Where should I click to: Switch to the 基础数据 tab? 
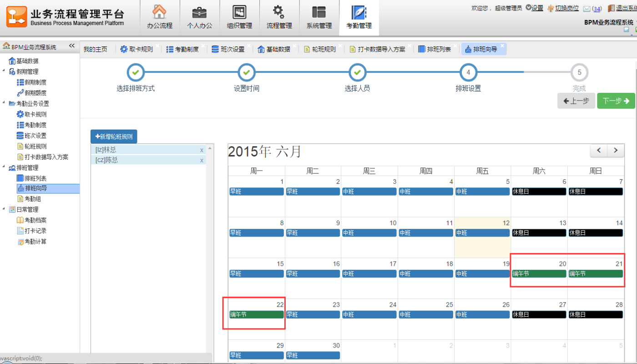click(274, 49)
